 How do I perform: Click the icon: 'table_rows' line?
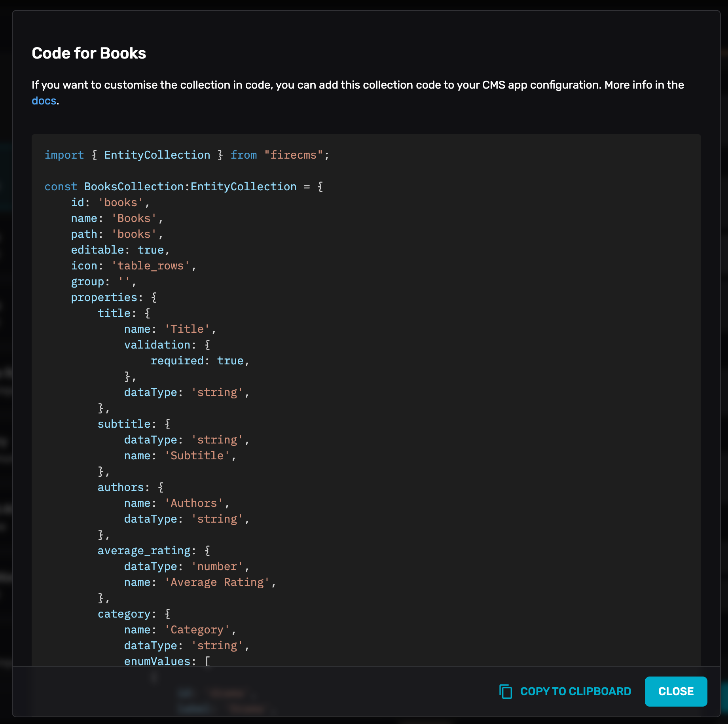tap(133, 265)
